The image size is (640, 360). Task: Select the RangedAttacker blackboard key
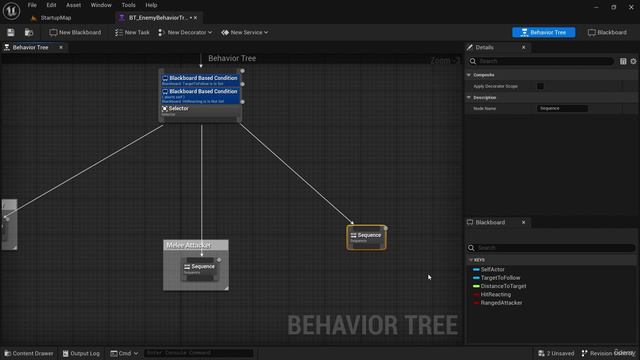pos(501,303)
